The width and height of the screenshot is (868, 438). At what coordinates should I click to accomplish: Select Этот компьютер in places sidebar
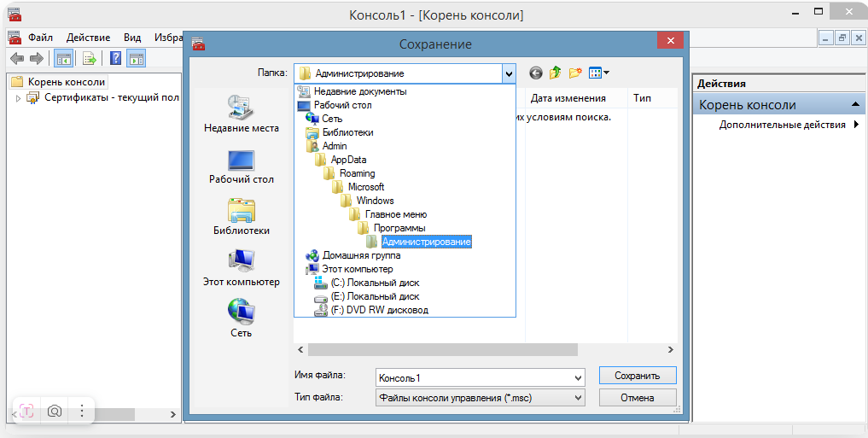click(x=241, y=266)
